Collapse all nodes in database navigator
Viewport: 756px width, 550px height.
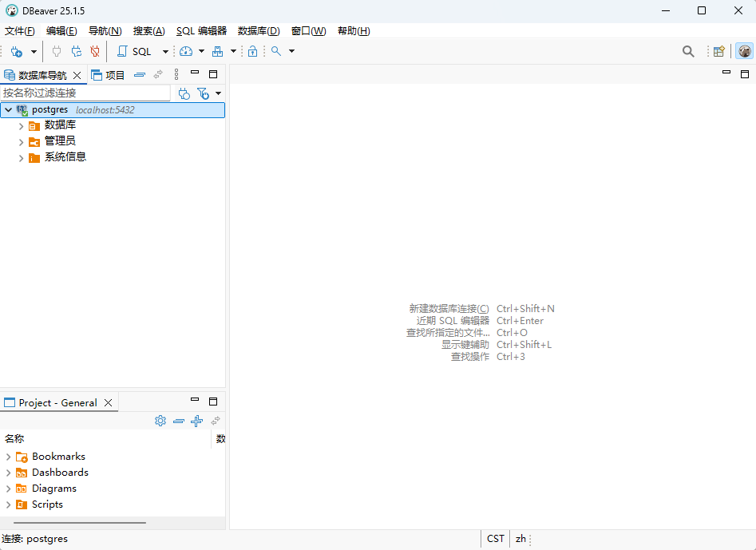tap(140, 75)
